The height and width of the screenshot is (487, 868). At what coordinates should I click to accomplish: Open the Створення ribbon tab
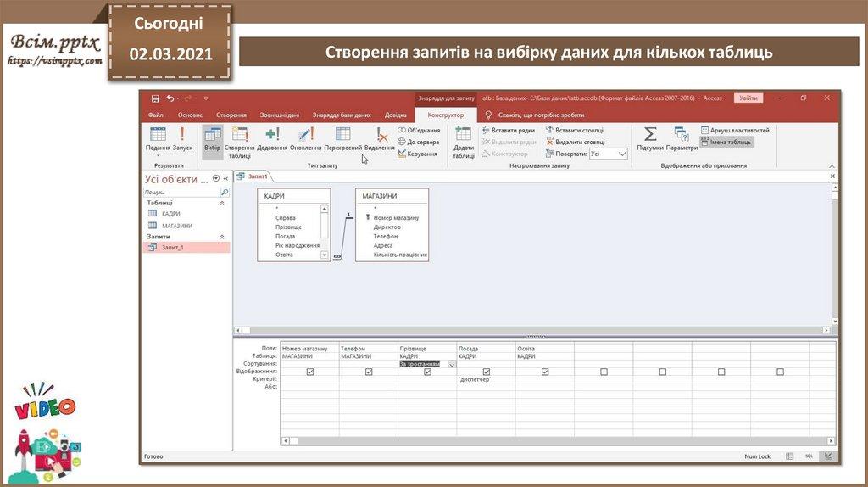coord(231,115)
